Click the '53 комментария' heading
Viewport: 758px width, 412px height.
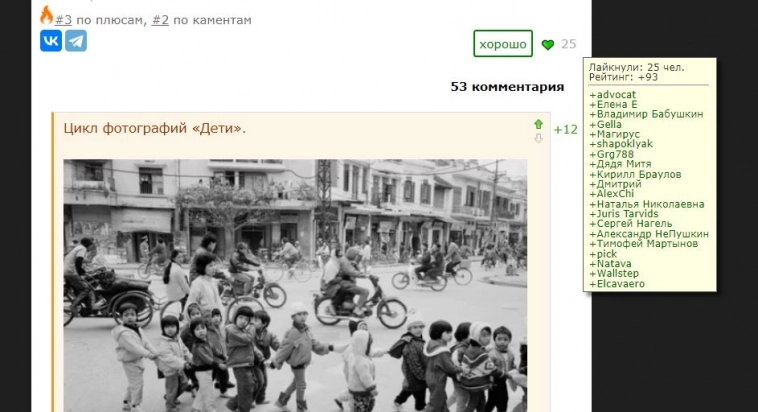(x=507, y=87)
